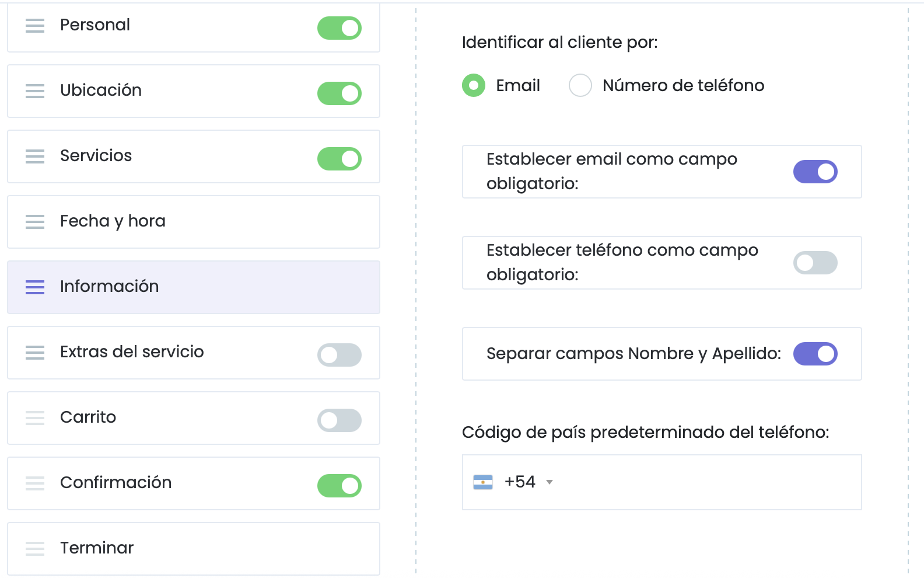Select Número de teléfono radio option
The height and width of the screenshot is (578, 924).
point(580,85)
